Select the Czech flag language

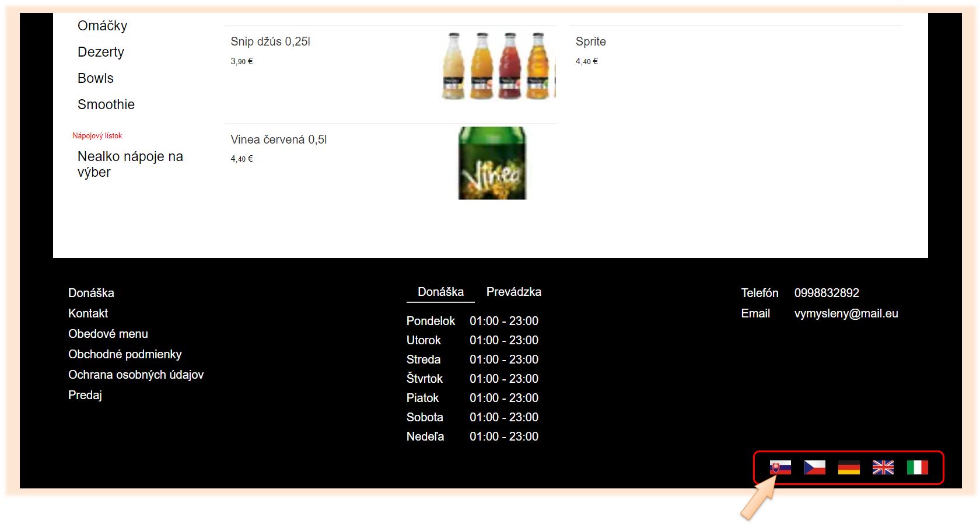(814, 467)
